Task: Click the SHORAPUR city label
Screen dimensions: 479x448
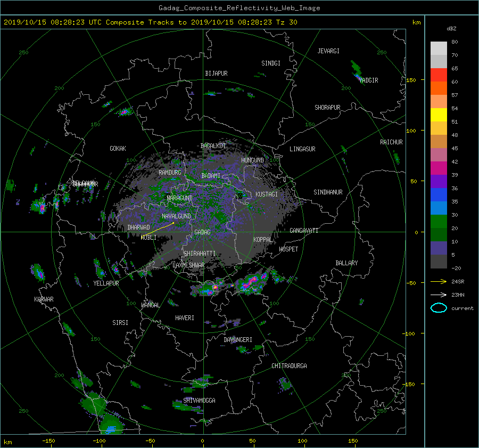Action: pos(327,108)
